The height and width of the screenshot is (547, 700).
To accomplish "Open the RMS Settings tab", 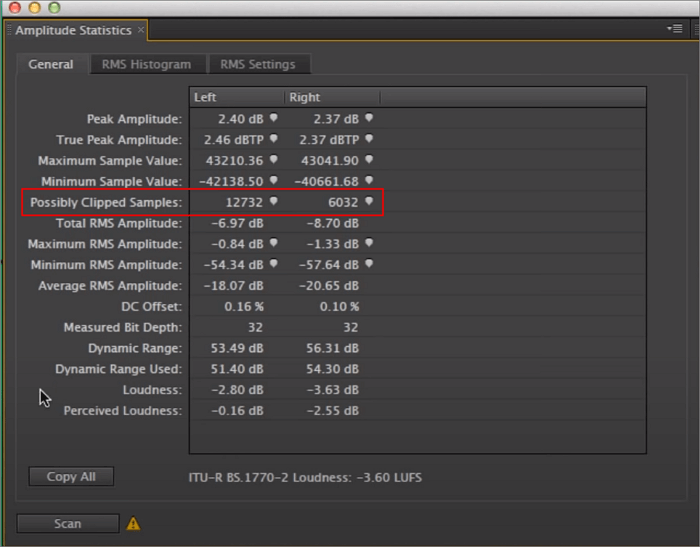I will pyautogui.click(x=258, y=64).
